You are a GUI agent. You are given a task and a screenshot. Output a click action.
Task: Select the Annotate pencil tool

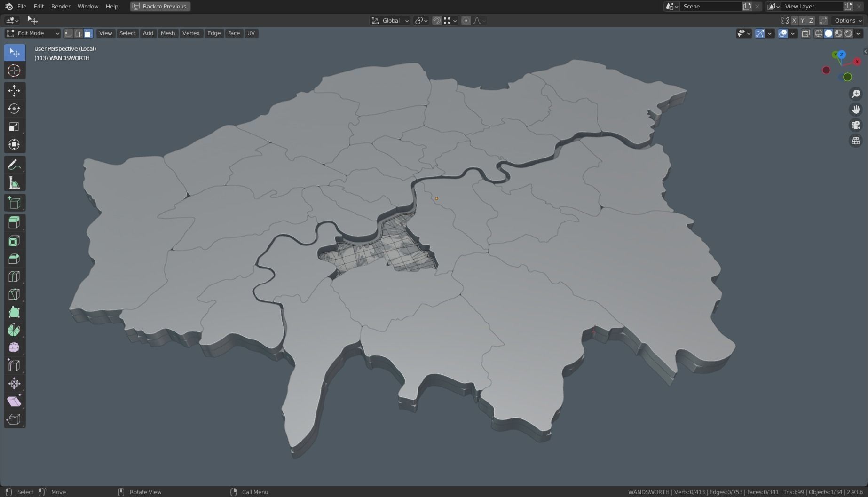(14, 165)
